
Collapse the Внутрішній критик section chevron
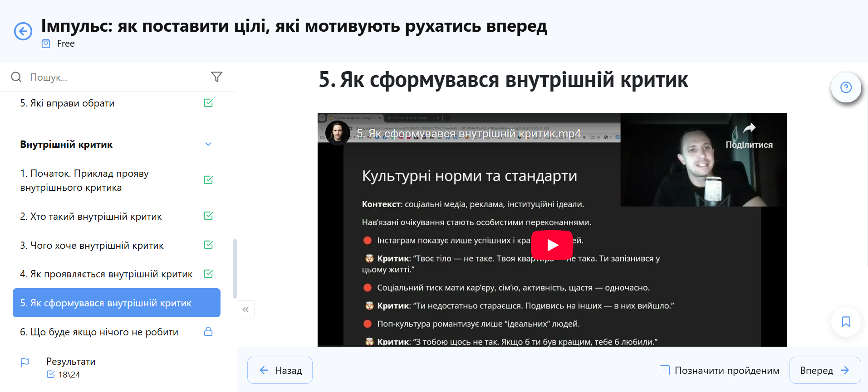coord(208,145)
